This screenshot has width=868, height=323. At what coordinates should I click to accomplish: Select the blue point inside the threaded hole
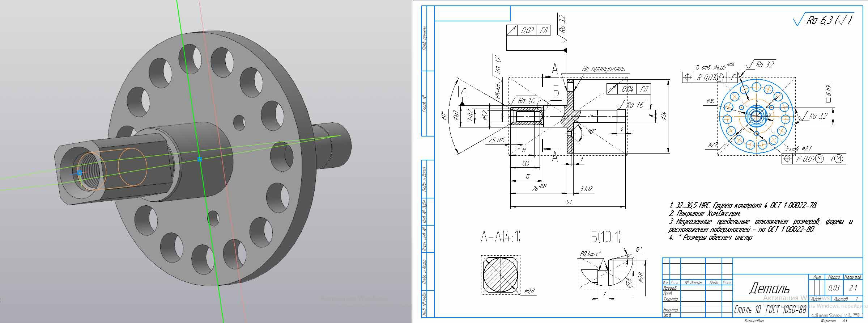(80, 173)
